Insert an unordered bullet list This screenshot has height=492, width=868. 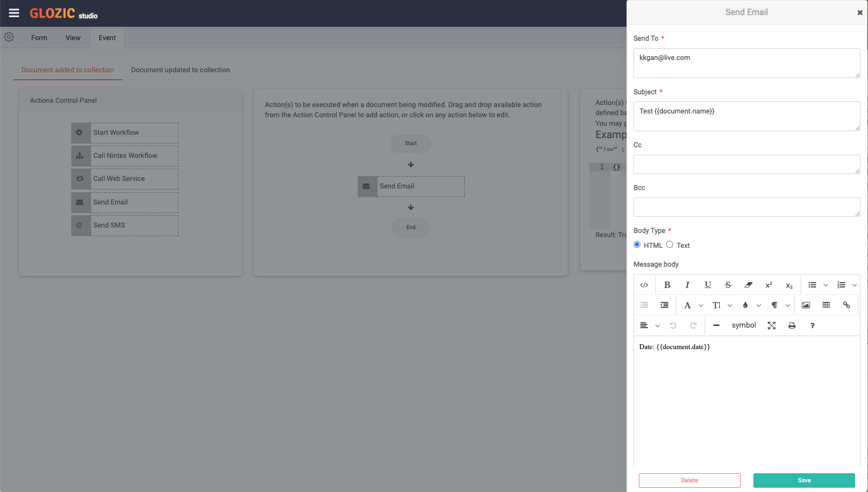(812, 285)
